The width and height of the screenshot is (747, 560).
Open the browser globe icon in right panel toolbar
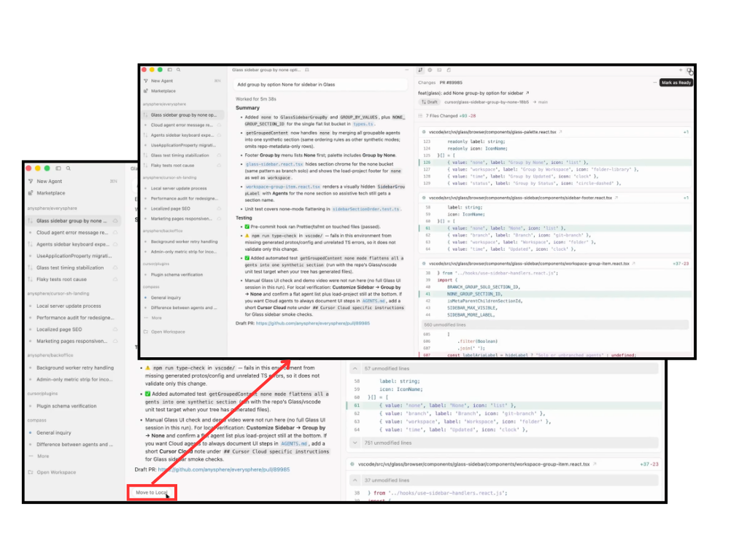430,70
